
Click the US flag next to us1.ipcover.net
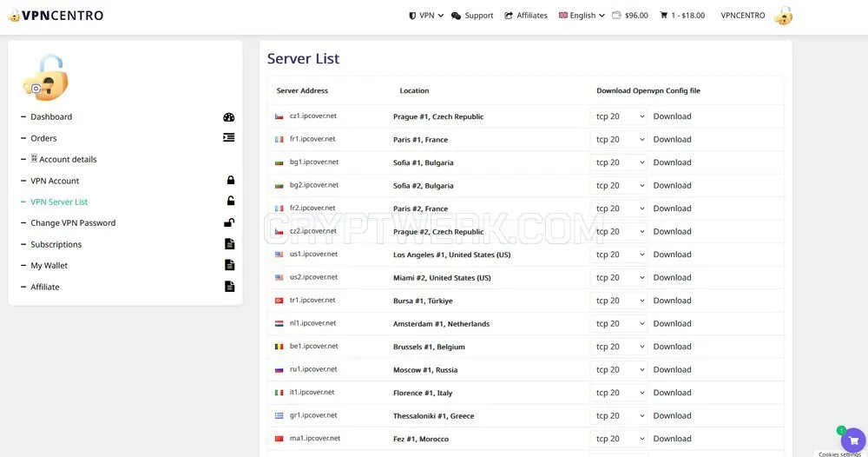279,255
